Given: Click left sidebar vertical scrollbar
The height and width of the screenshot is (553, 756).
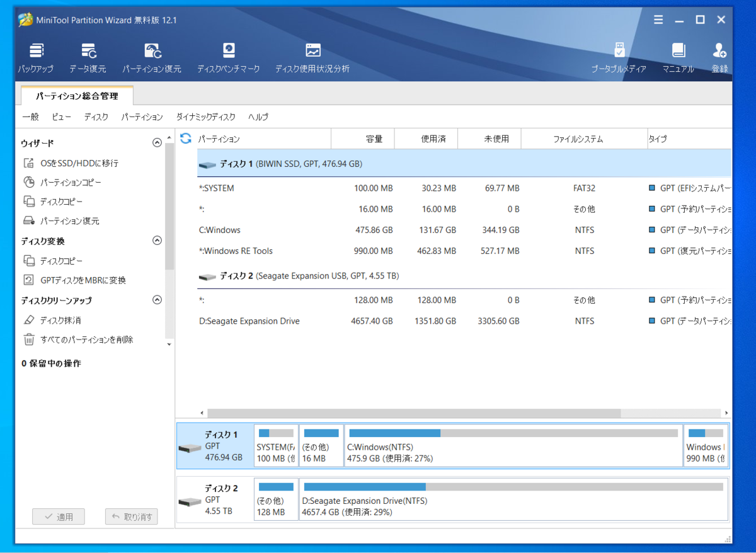Looking at the screenshot, I should click(169, 206).
